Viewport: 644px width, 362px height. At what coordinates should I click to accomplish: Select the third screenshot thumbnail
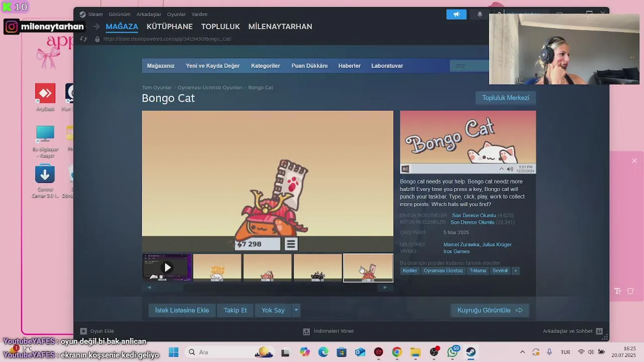(x=268, y=267)
